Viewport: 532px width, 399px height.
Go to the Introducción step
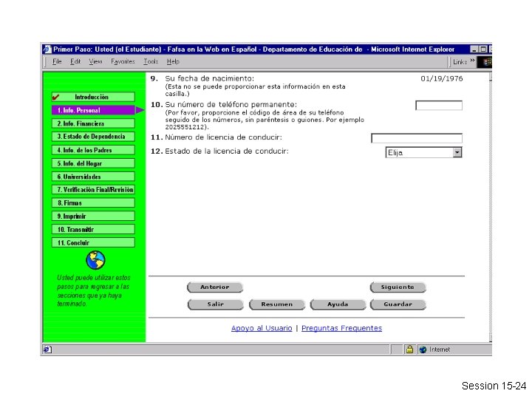click(x=93, y=97)
